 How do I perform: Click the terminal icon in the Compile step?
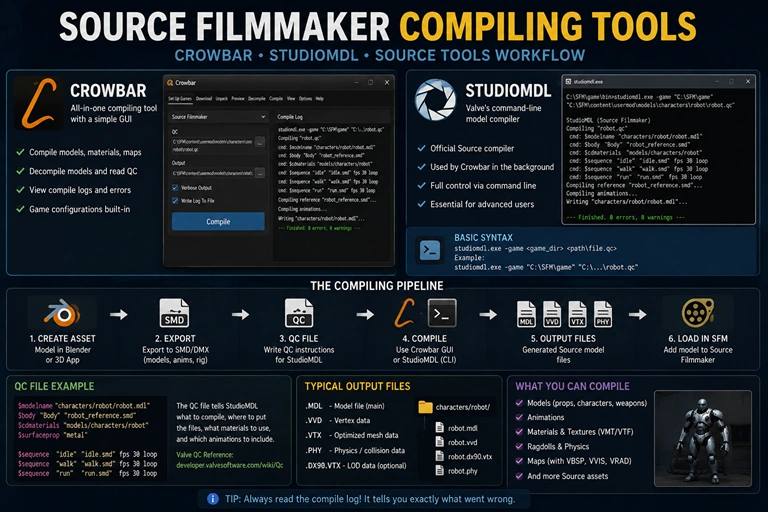pyautogui.click(x=442, y=314)
